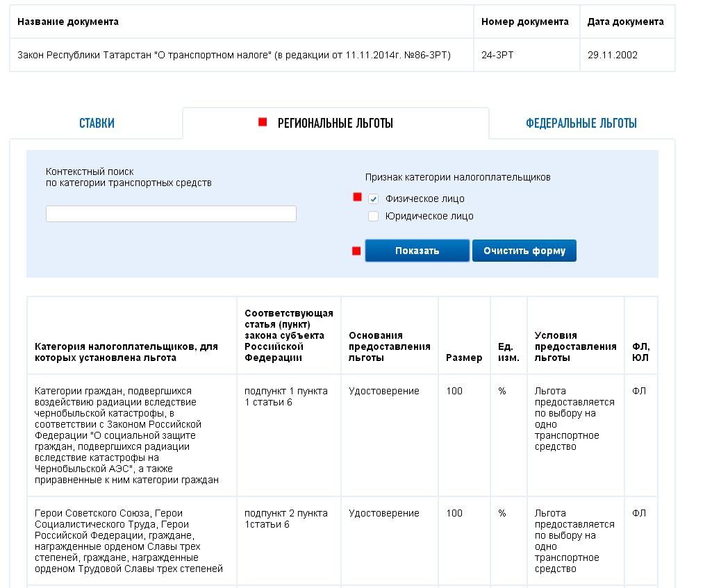Image resolution: width=721 pixels, height=588 pixels.
Task: Click the red marker left of Показать button
Action: click(x=356, y=251)
